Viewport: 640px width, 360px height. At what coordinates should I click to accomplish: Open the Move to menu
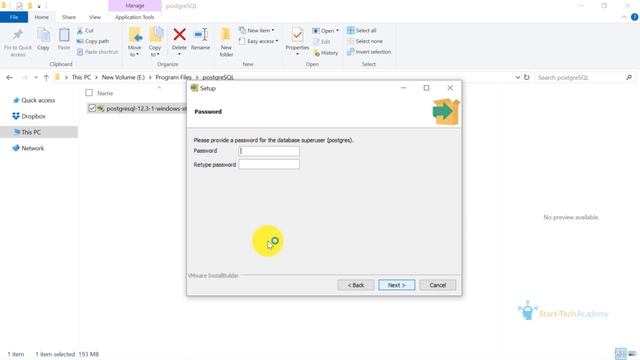click(x=135, y=42)
